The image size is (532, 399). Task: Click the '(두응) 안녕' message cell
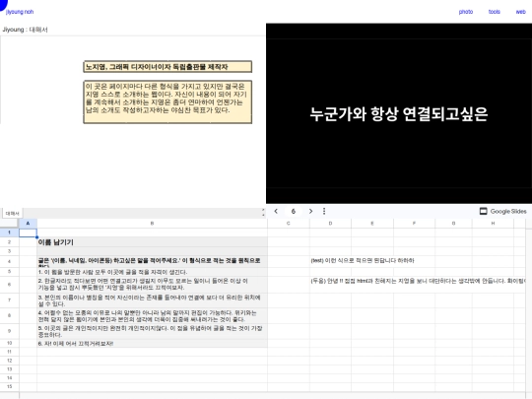pyautogui.click(x=418, y=281)
